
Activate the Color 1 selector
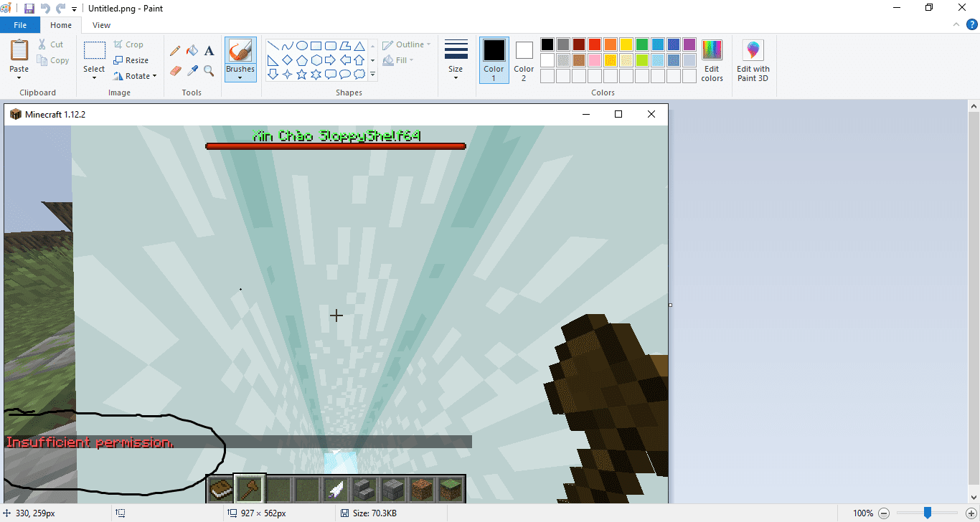click(494, 60)
